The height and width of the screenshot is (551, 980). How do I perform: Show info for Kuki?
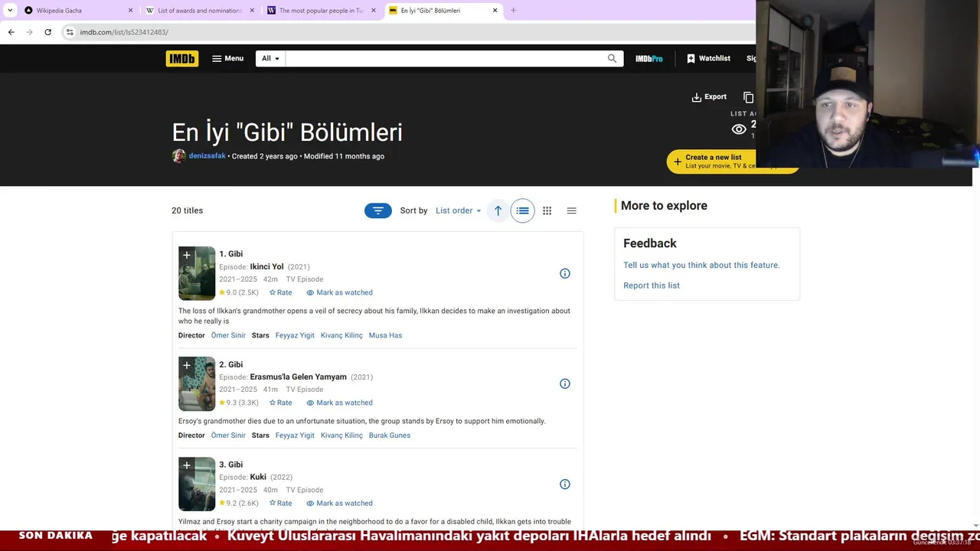[x=565, y=484]
